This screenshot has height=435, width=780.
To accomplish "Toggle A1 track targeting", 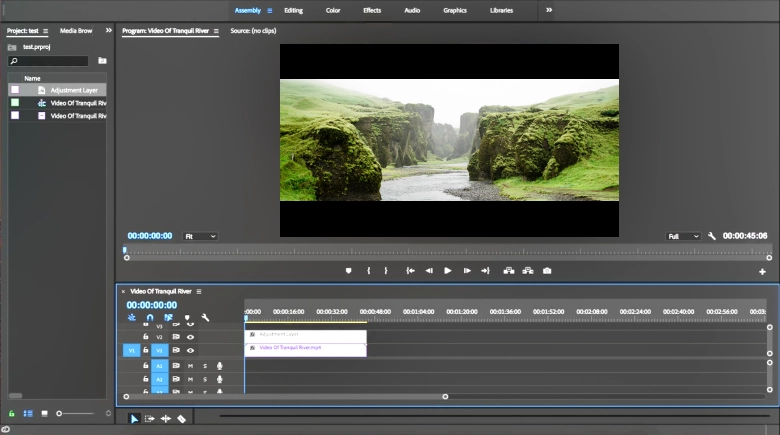I will tap(160, 366).
